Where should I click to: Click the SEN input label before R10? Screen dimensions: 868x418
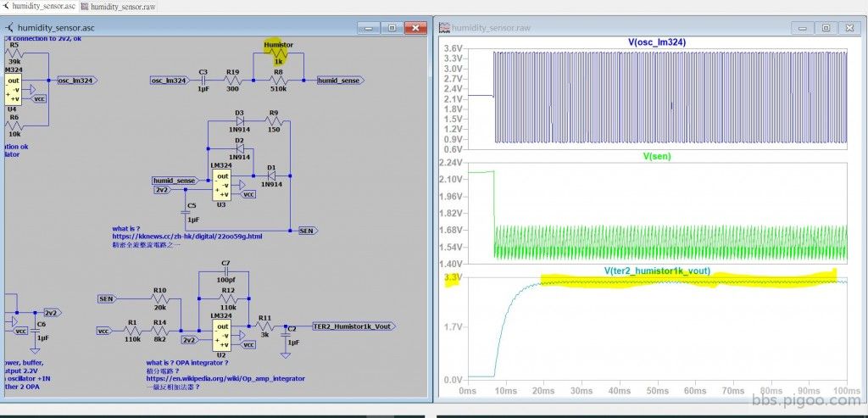point(108,298)
